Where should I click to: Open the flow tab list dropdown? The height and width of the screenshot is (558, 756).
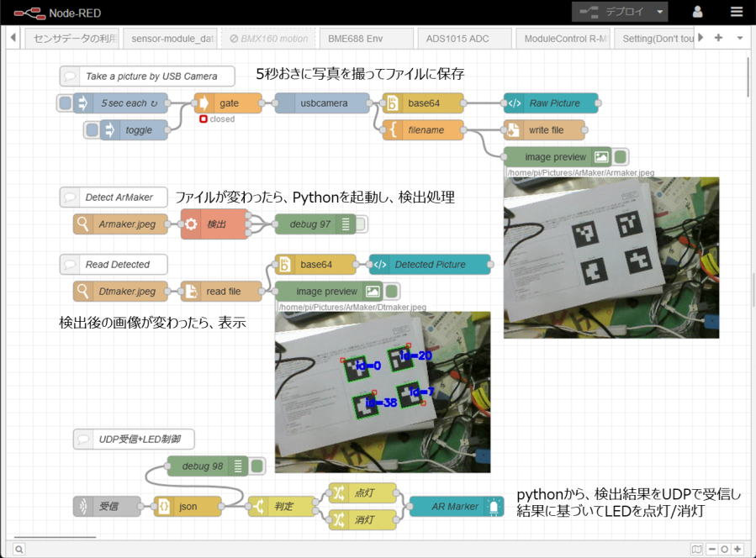tap(739, 38)
